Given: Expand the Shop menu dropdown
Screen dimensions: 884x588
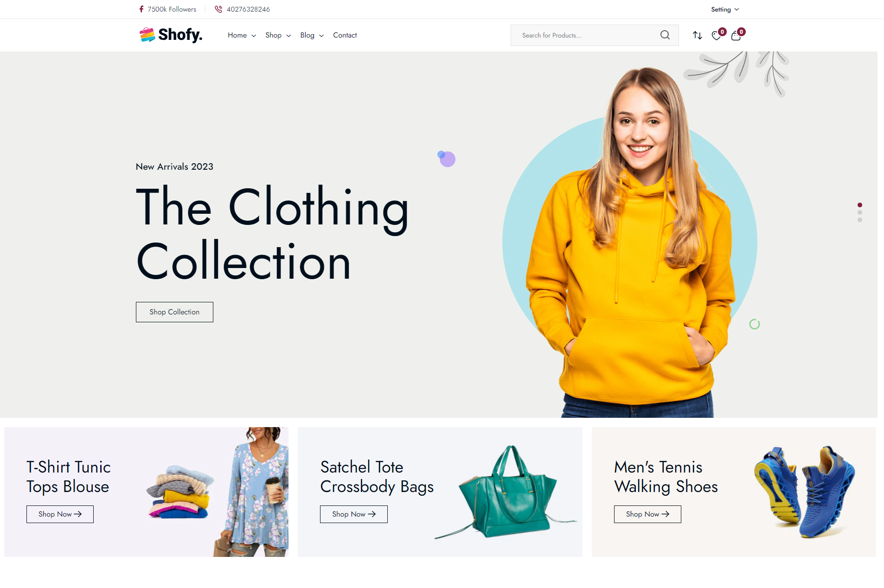Looking at the screenshot, I should tap(278, 35).
